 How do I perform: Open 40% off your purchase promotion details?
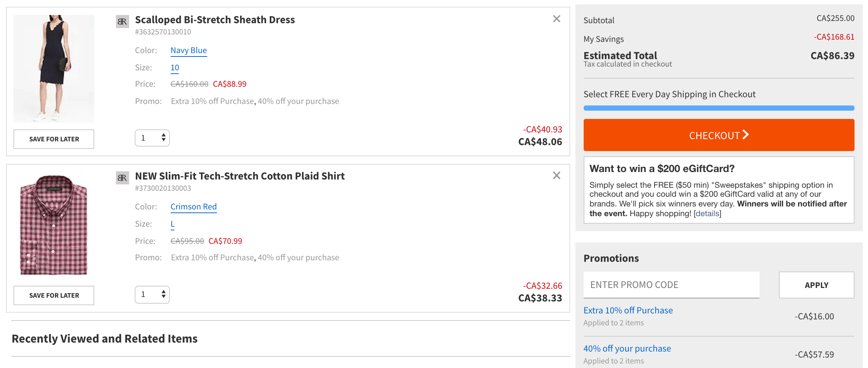click(x=627, y=349)
